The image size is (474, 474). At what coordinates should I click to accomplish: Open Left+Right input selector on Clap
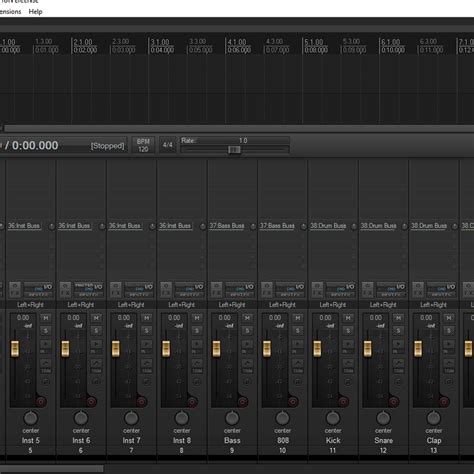click(x=433, y=305)
